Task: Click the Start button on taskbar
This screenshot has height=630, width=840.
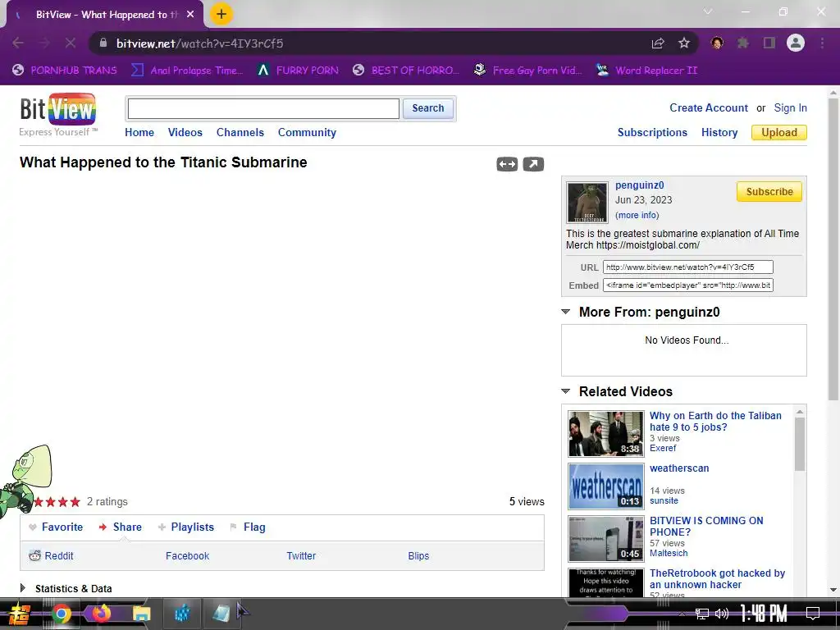Action: coord(20,614)
